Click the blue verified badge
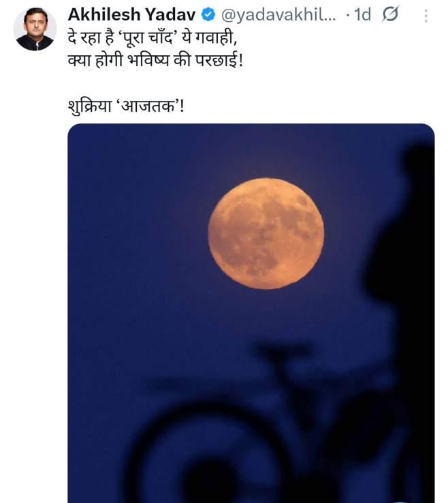 click(208, 15)
